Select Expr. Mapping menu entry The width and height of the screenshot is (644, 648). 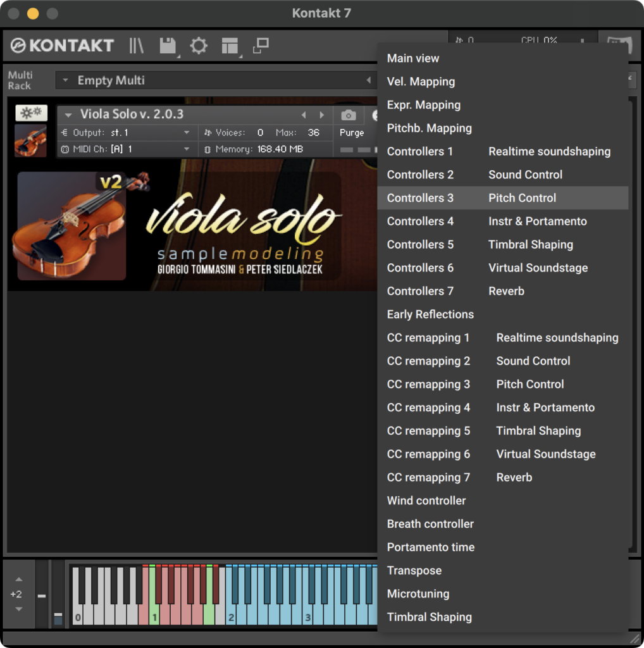[x=503, y=105]
